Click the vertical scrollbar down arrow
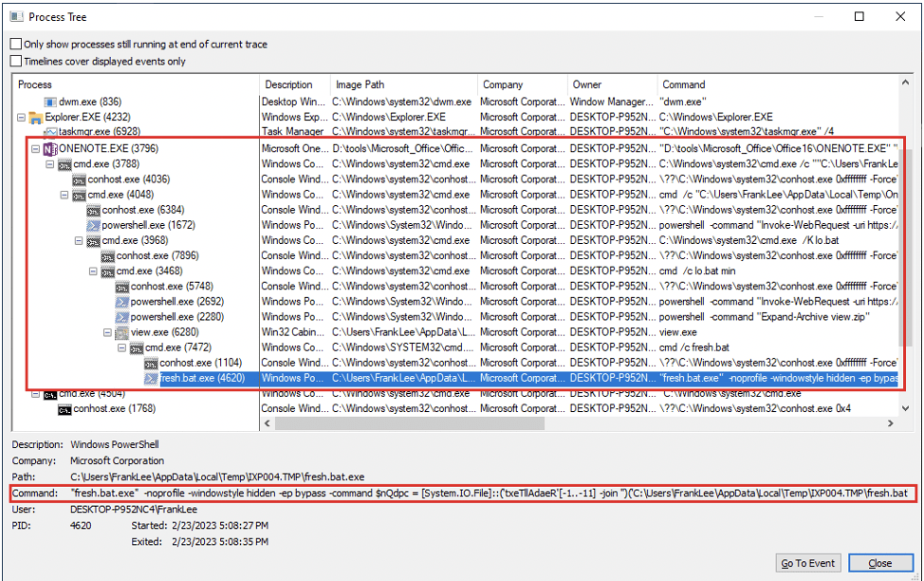 pos(905,408)
